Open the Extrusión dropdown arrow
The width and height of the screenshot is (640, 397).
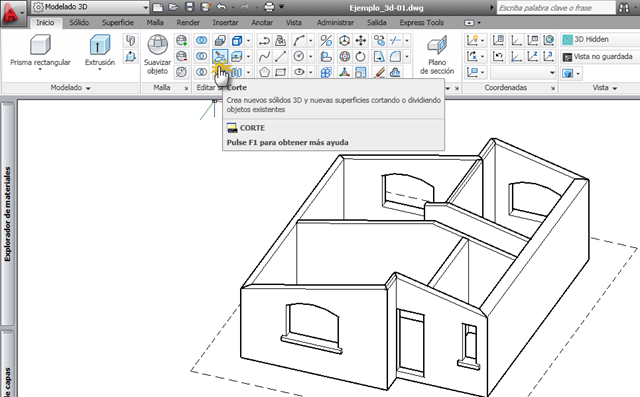click(x=100, y=70)
